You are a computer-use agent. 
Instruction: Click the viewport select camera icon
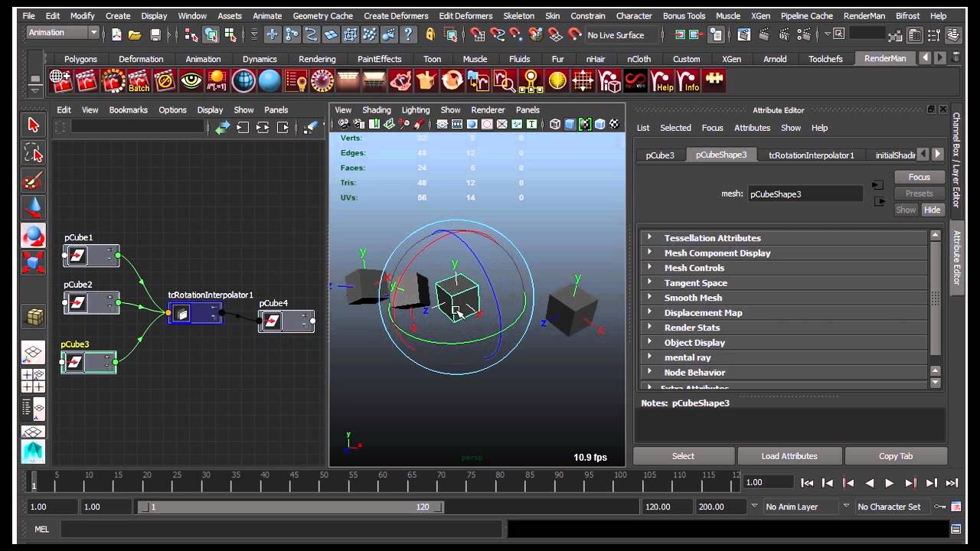pyautogui.click(x=344, y=124)
